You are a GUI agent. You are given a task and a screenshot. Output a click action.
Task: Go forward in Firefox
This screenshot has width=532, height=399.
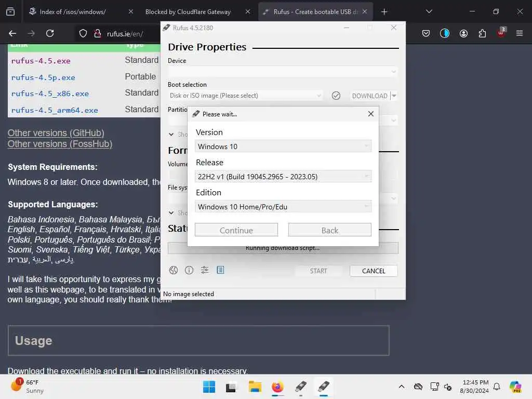coord(31,33)
